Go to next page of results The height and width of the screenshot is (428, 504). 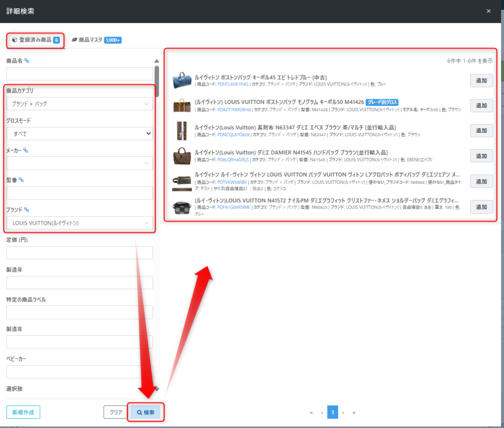coord(343,412)
